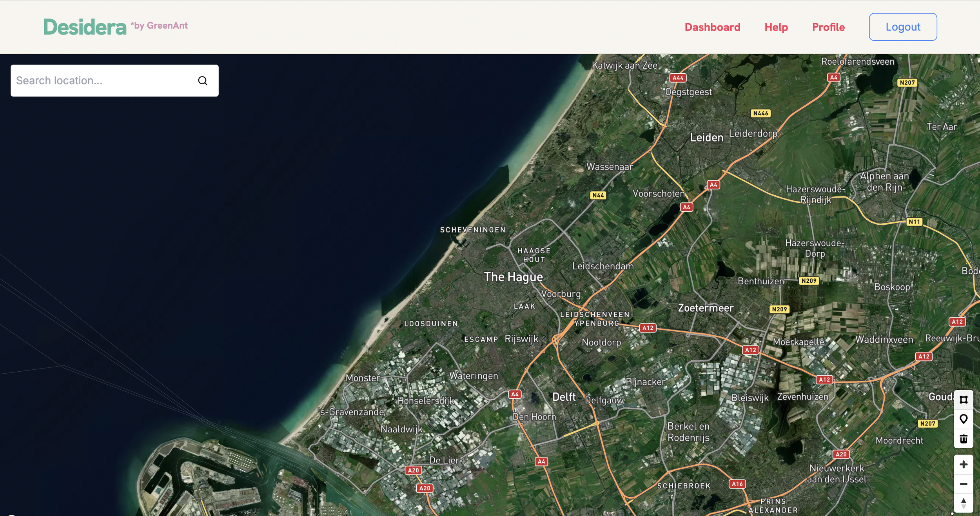980x516 pixels.
Task: Open the Dashboard page
Action: click(712, 27)
